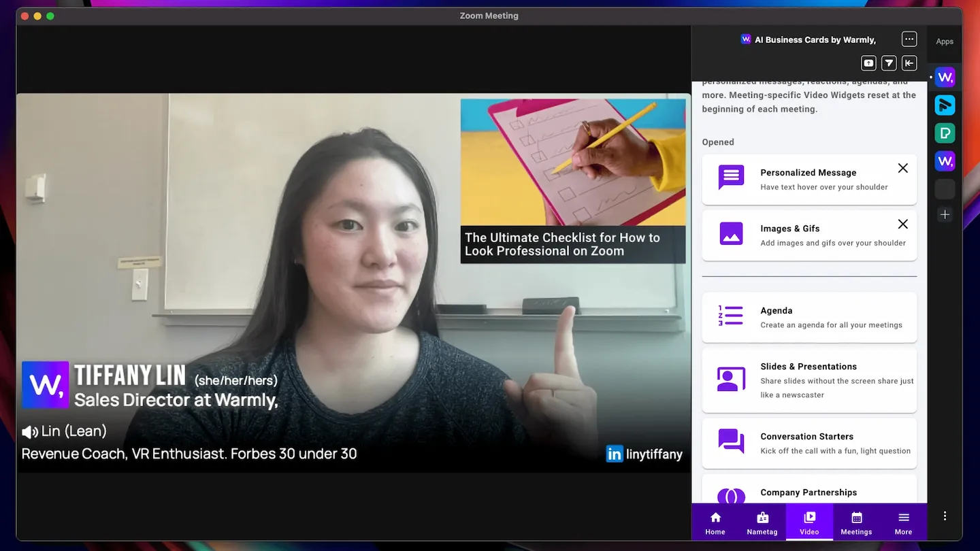Image resolution: width=980 pixels, height=551 pixels.
Task: Open the Agenda widget card
Action: [808, 317]
